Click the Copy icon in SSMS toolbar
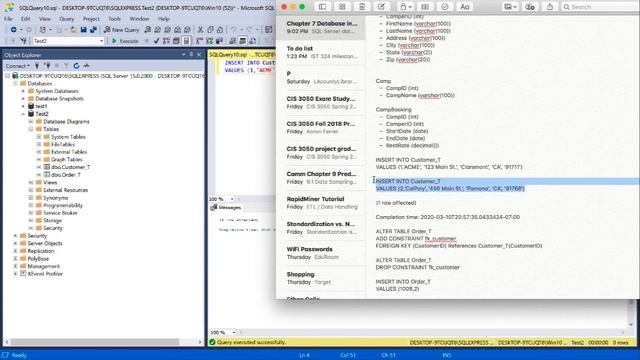The width and height of the screenshot is (640, 360). 210,30
